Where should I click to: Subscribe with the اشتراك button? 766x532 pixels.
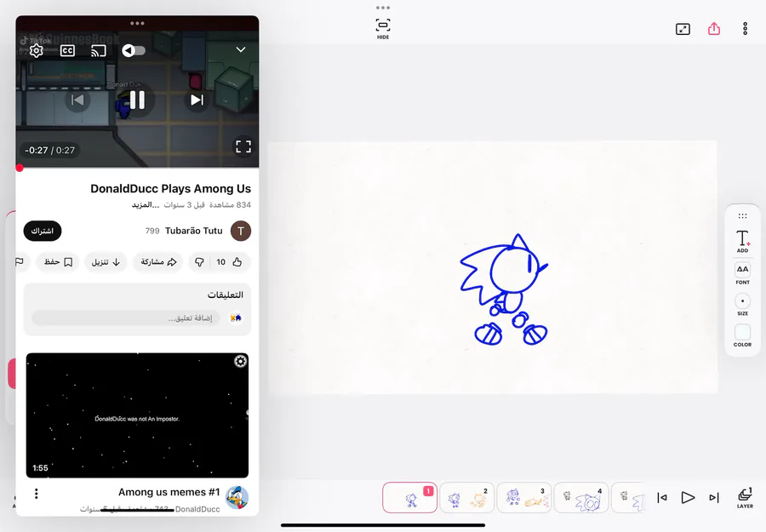pos(43,231)
